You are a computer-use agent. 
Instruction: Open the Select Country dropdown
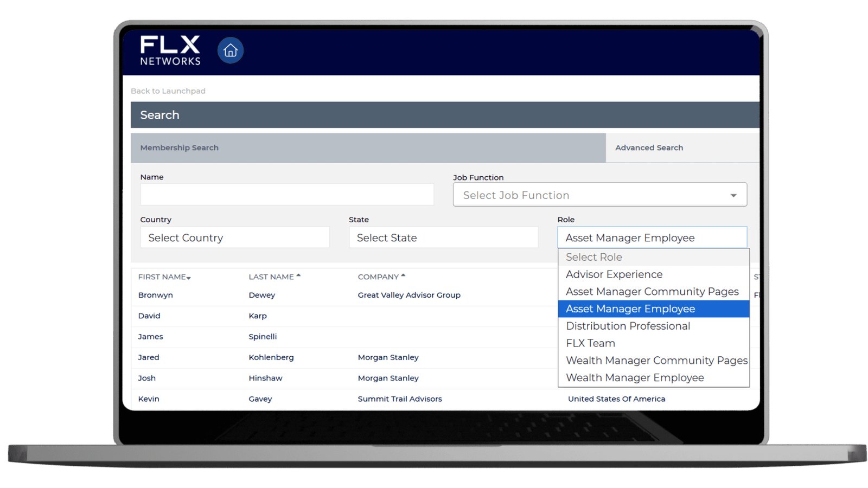tap(234, 238)
